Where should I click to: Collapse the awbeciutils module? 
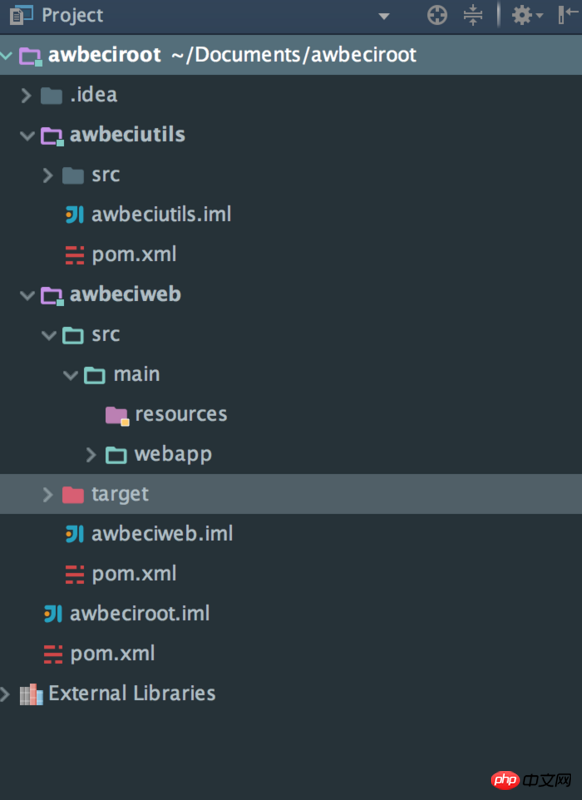click(27, 135)
